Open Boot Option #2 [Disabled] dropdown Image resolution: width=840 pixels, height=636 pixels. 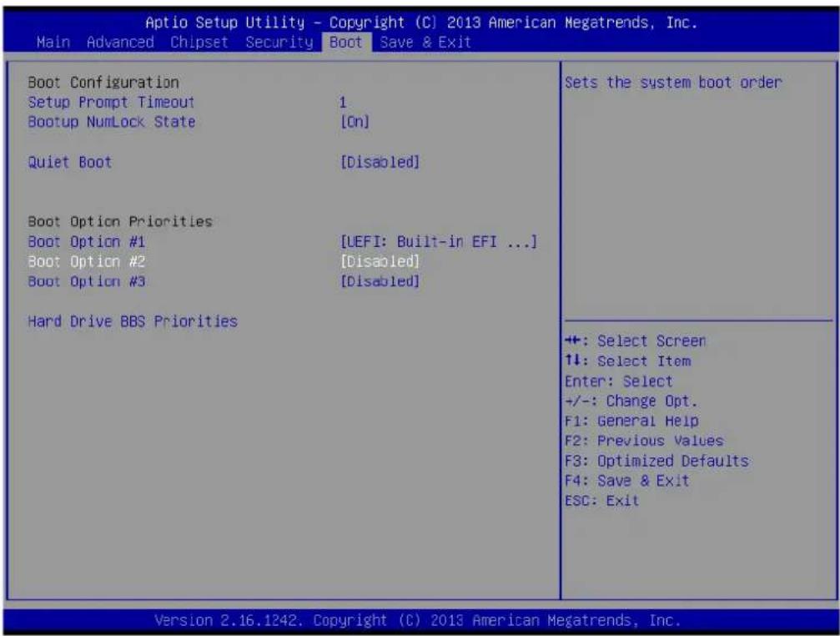[380, 261]
